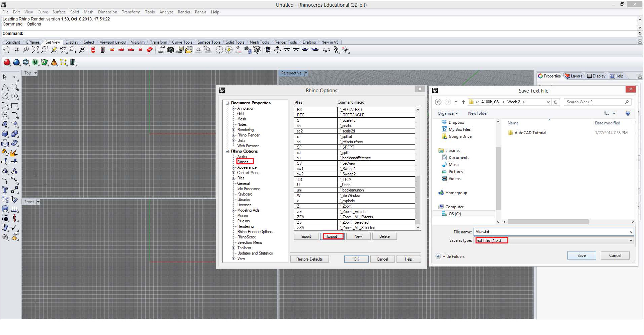
Task: Switch to the CPlanes toolbar tab
Action: [32, 42]
